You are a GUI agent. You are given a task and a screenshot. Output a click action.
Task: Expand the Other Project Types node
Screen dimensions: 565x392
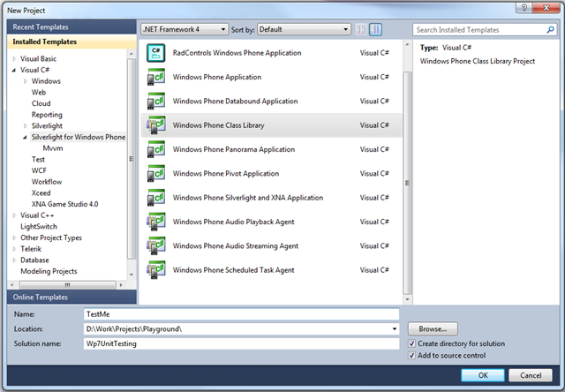pyautogui.click(x=14, y=237)
